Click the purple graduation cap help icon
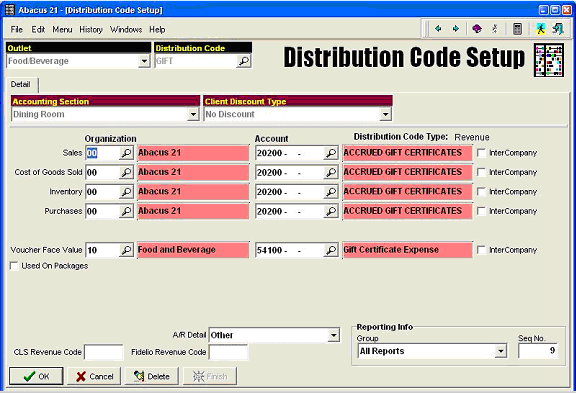Viewport: 576px width, 393px height. 477,29
